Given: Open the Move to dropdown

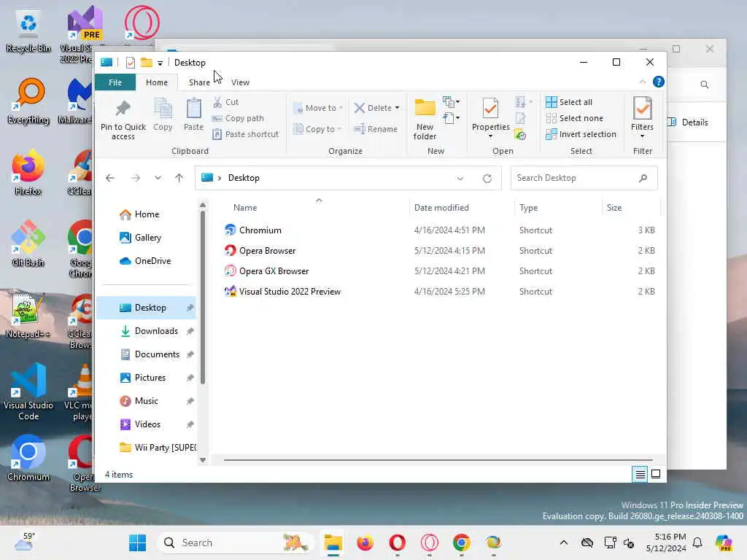Looking at the screenshot, I should [x=318, y=108].
